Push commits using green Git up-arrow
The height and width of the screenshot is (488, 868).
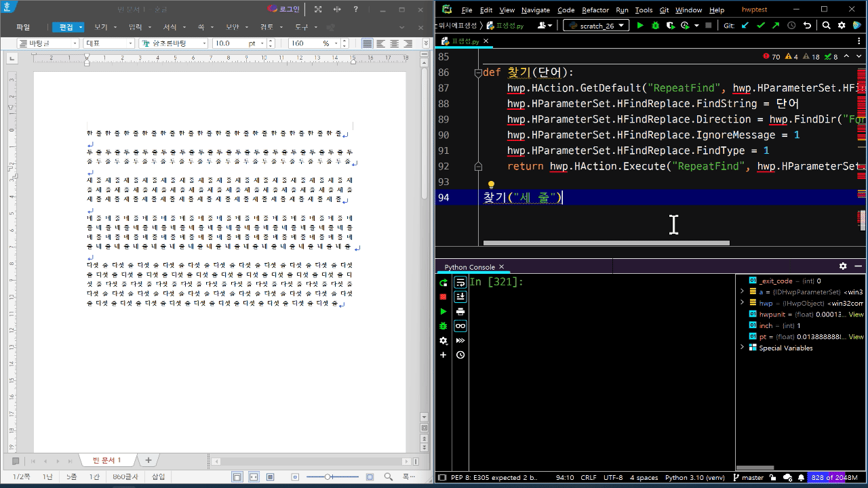click(x=776, y=25)
